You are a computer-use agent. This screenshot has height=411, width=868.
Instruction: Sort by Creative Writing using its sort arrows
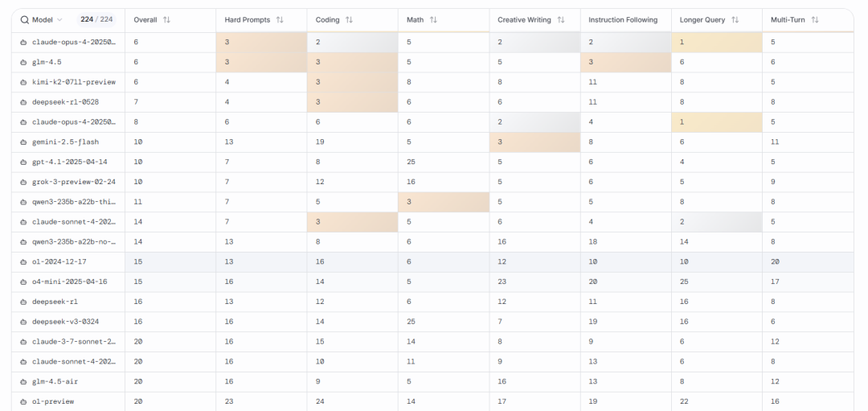pyautogui.click(x=561, y=19)
